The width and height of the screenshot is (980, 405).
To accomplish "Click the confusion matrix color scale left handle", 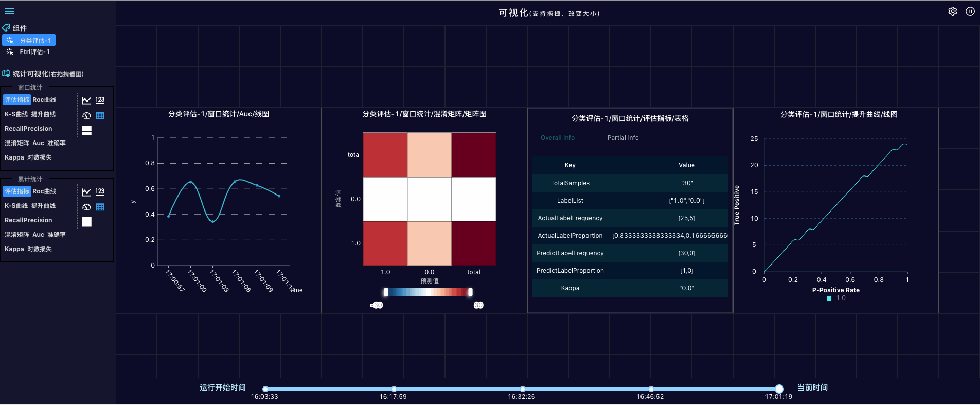I will (x=386, y=292).
